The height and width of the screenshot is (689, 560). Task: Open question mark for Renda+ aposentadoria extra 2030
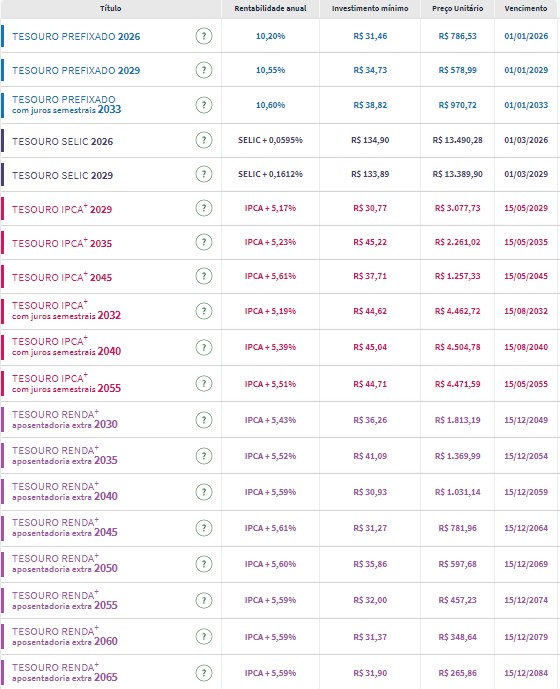click(204, 420)
